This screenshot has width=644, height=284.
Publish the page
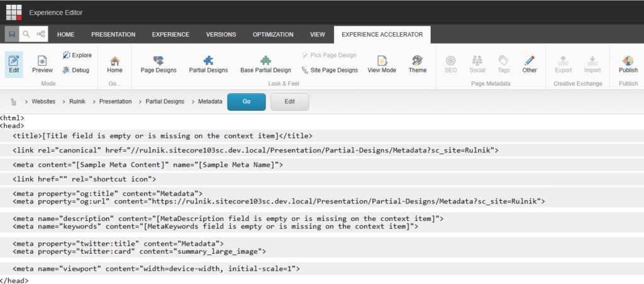pos(628,64)
